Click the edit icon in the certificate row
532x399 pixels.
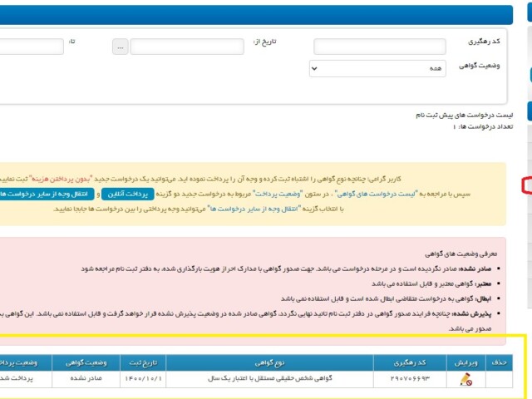click(x=465, y=379)
